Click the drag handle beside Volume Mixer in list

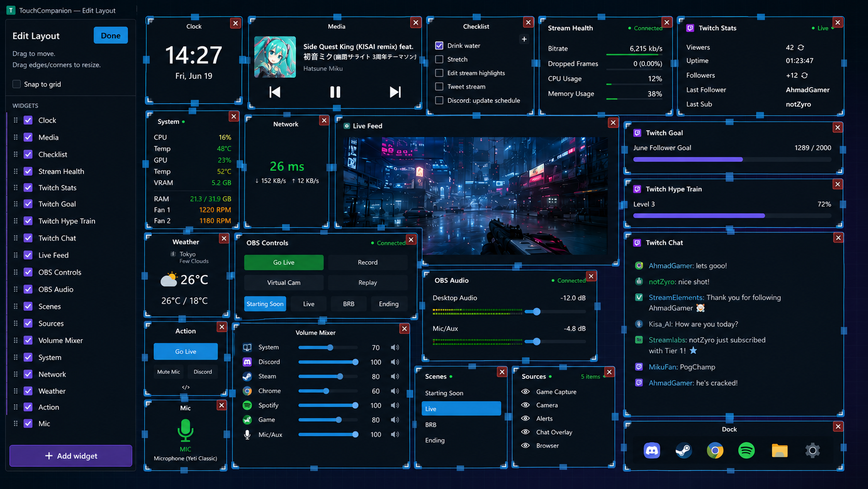(16, 340)
